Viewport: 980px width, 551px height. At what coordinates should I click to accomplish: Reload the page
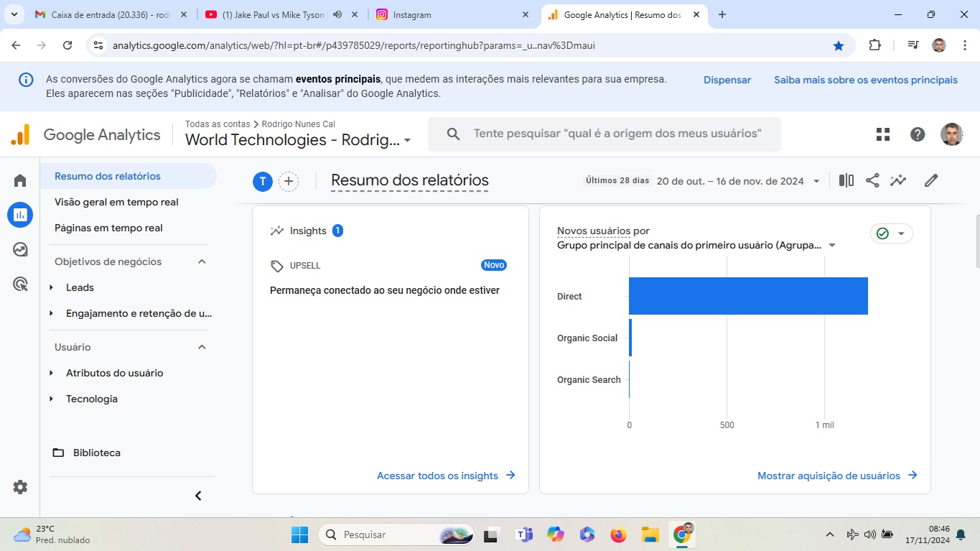click(x=67, y=45)
